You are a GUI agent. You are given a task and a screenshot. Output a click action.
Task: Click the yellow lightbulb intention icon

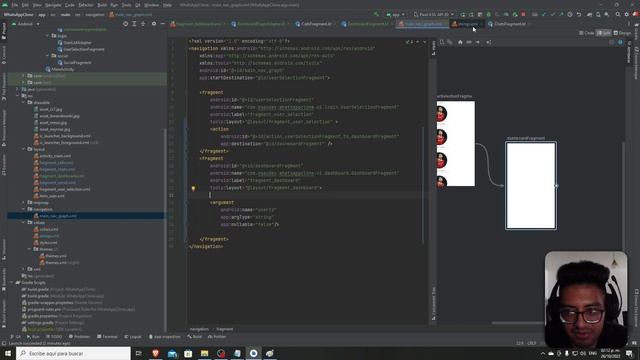(x=193, y=189)
